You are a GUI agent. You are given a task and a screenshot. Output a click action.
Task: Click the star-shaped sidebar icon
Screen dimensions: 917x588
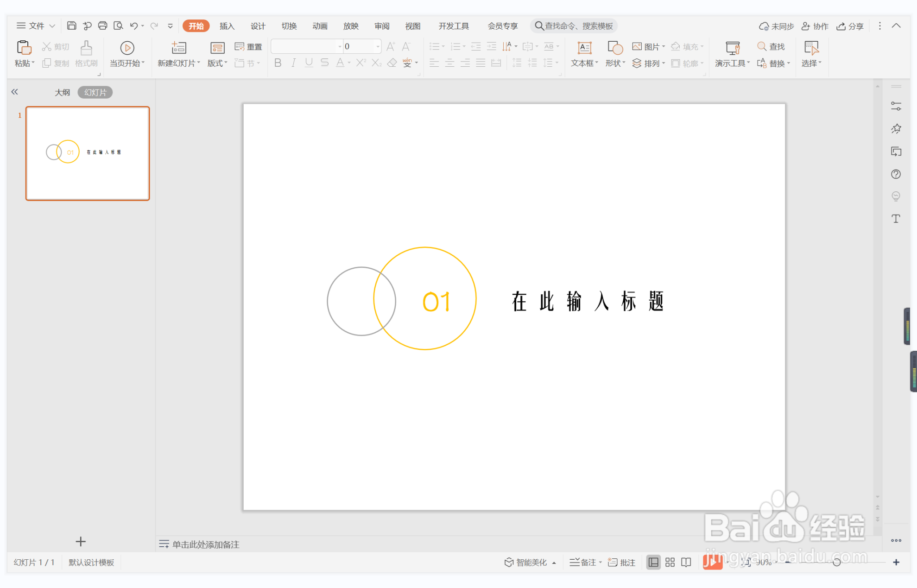coord(896,129)
